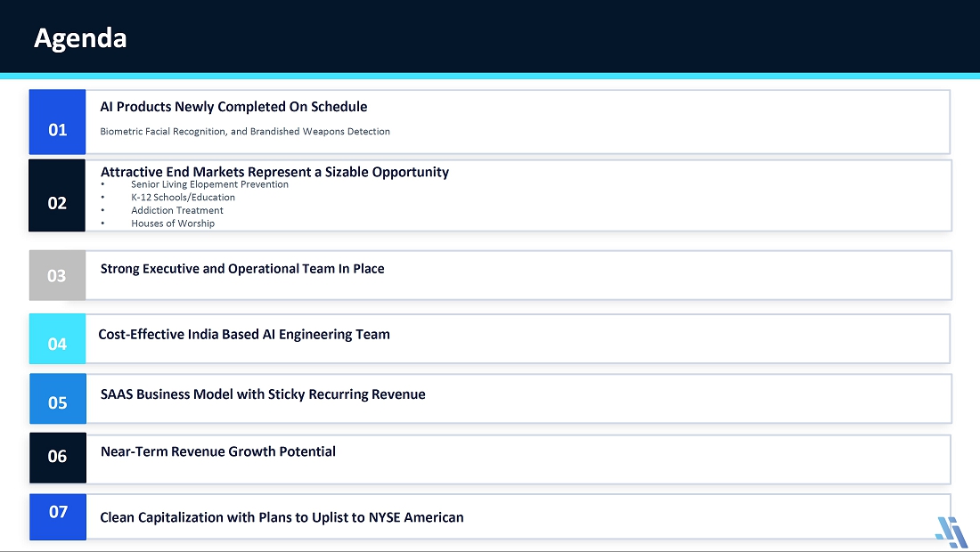This screenshot has height=552, width=980.
Task: Select the Houses of Worship bullet
Action: tap(173, 223)
